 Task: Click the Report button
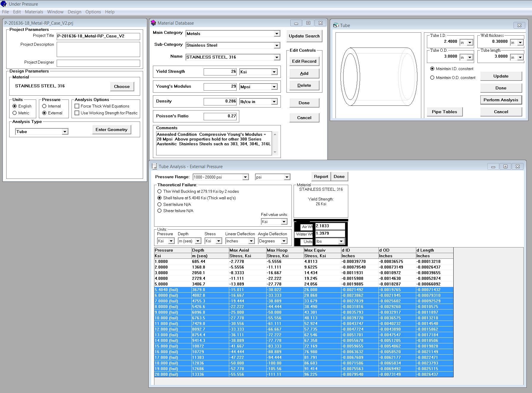coord(321,176)
